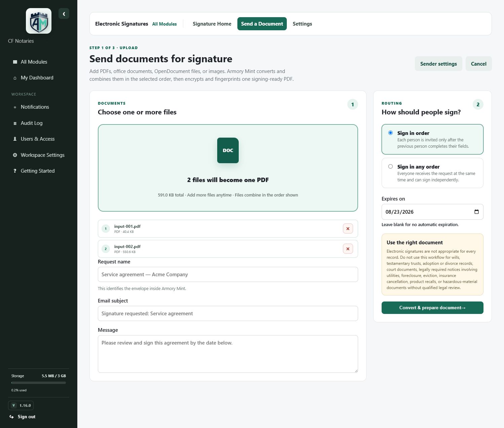Click the Audit Log list icon

point(15,123)
